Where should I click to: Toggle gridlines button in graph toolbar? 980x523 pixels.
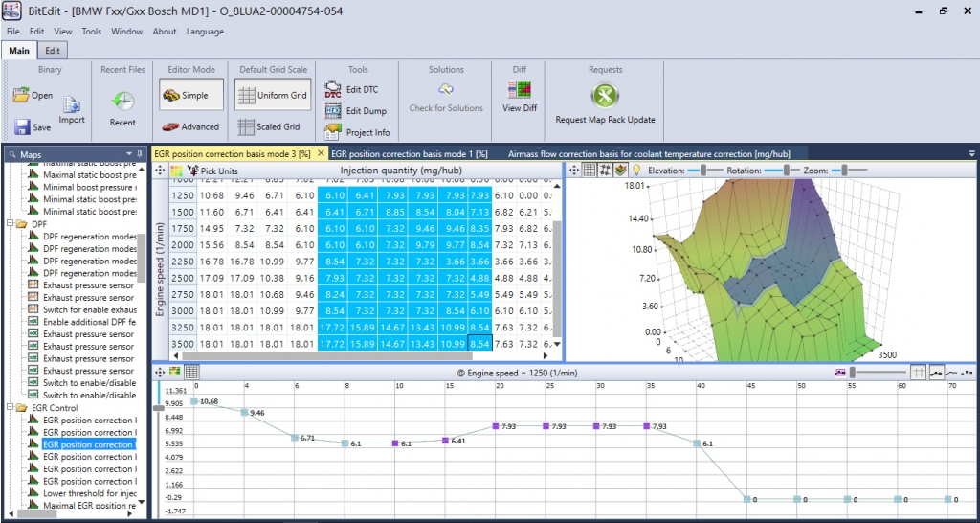coord(918,373)
